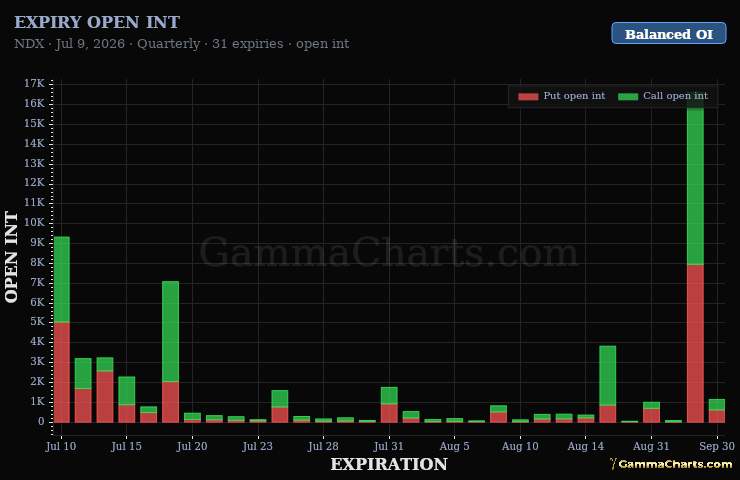Click the 17K y-axis label

(x=34, y=84)
